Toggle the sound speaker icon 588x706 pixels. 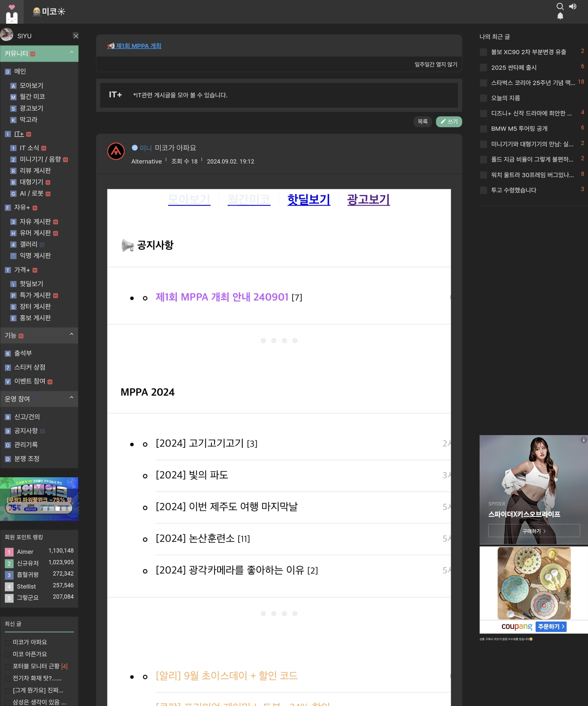(x=572, y=6)
